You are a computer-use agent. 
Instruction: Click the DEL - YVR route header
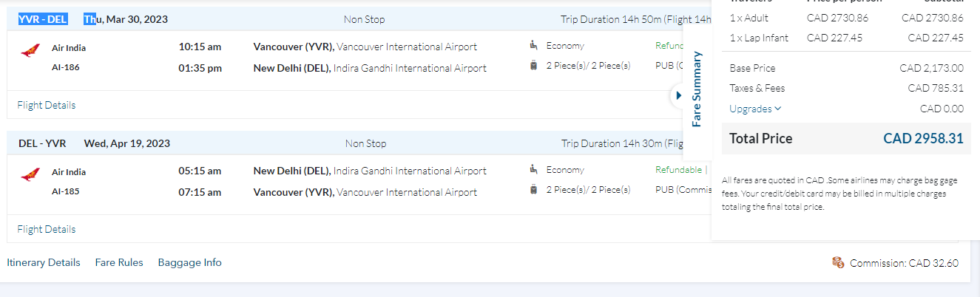[x=42, y=143]
